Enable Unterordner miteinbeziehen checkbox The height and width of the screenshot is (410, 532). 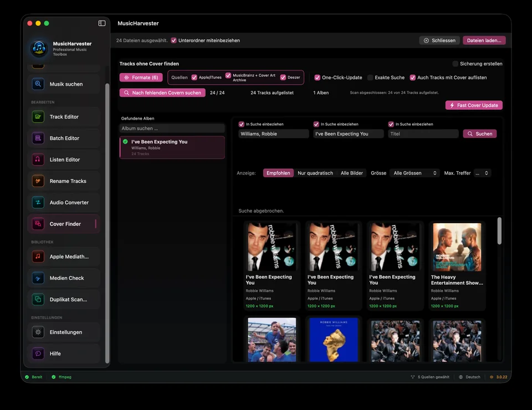click(x=173, y=40)
